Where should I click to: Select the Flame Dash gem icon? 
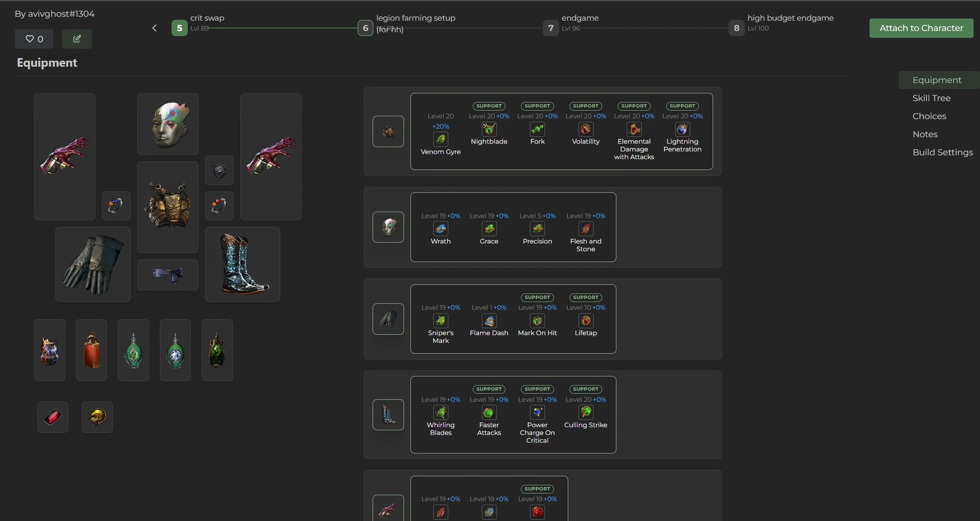(x=489, y=321)
